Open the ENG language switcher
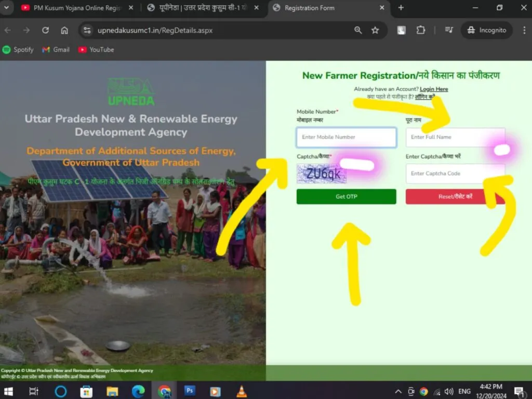 coord(464,391)
